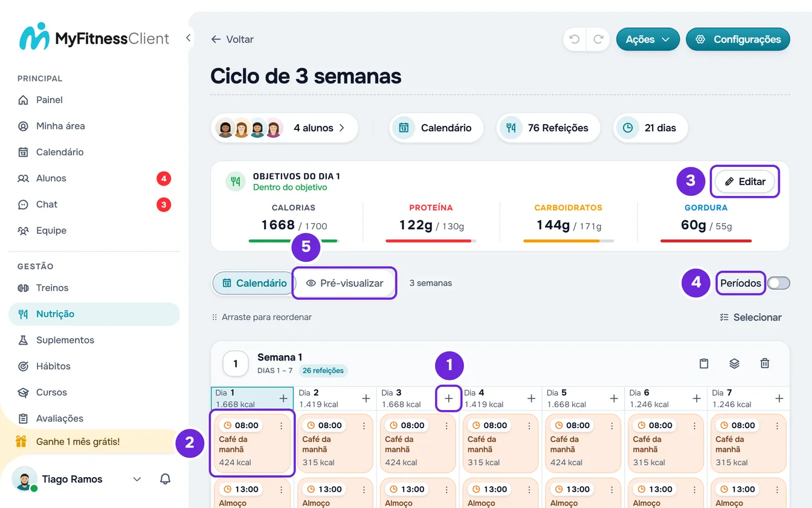Viewport: 812px width, 508px height.
Task: Click the Avaliações clipboard icon
Action: point(23,418)
